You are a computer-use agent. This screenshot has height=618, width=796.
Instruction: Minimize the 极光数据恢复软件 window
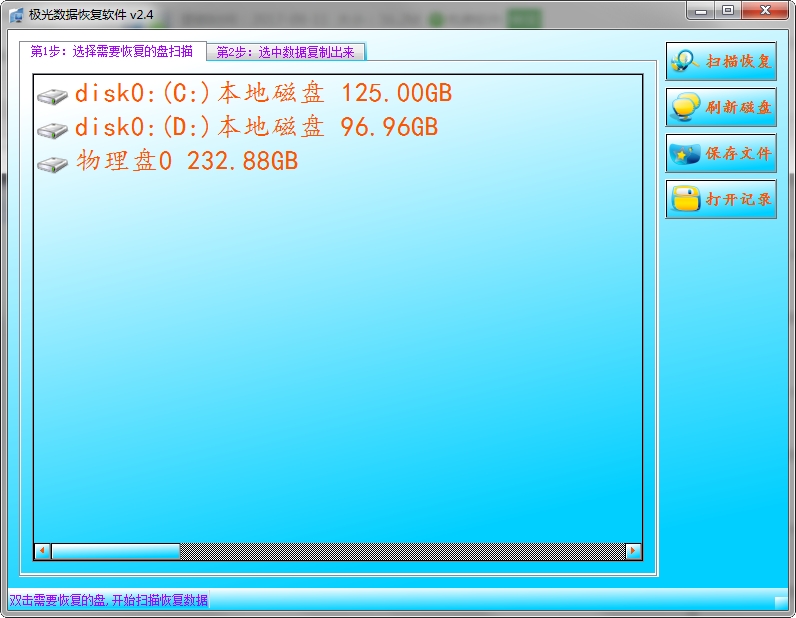click(x=703, y=11)
